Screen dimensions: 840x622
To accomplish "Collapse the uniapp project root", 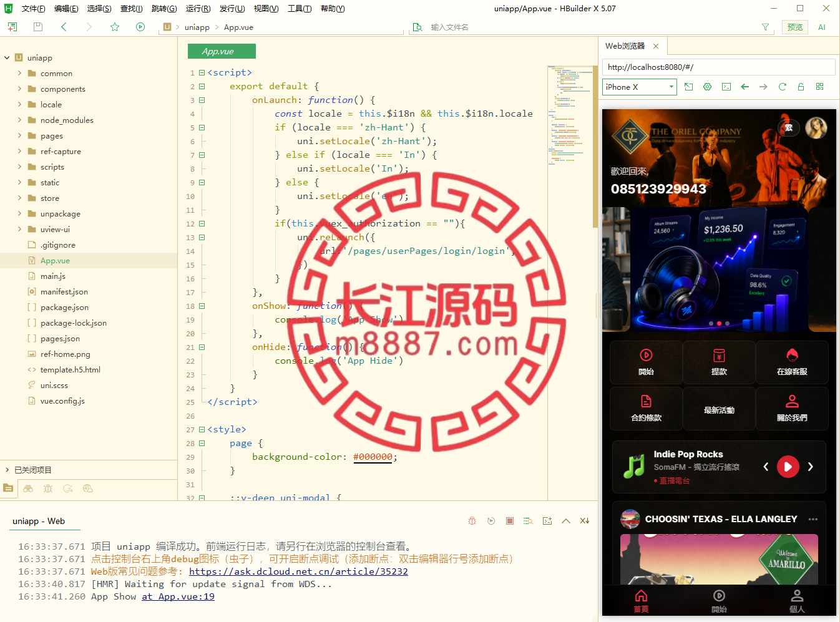I will click(7, 57).
